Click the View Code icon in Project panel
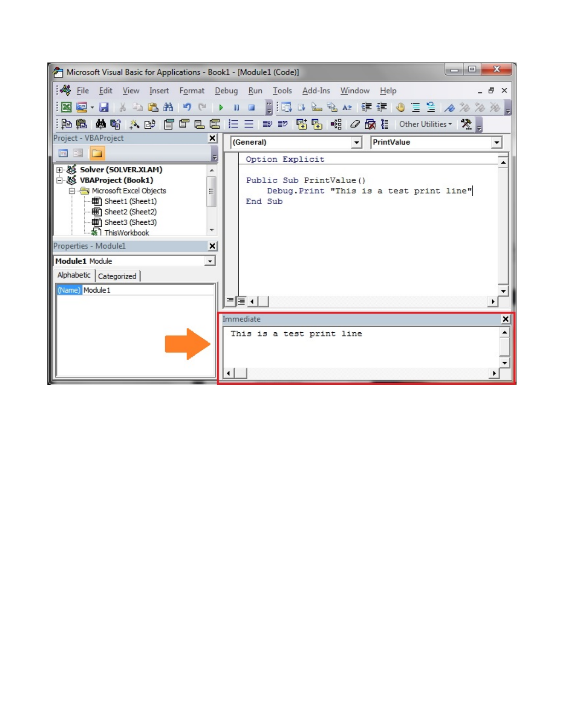 point(63,154)
